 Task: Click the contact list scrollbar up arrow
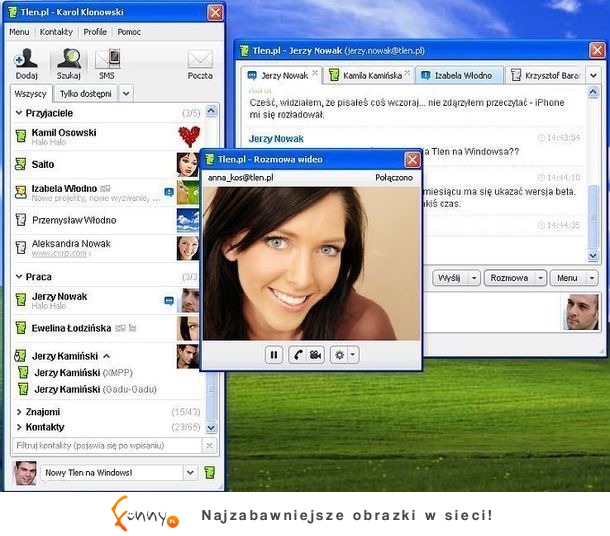coord(211,111)
